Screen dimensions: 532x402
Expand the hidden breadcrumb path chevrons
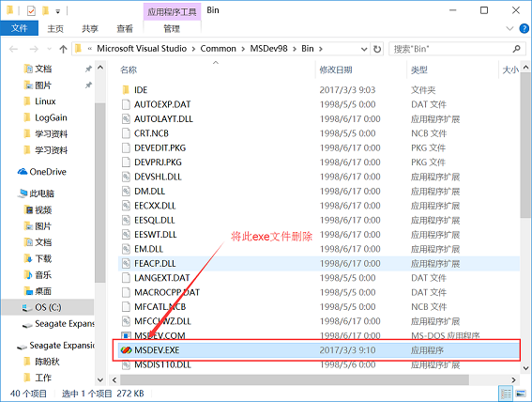[x=90, y=49]
